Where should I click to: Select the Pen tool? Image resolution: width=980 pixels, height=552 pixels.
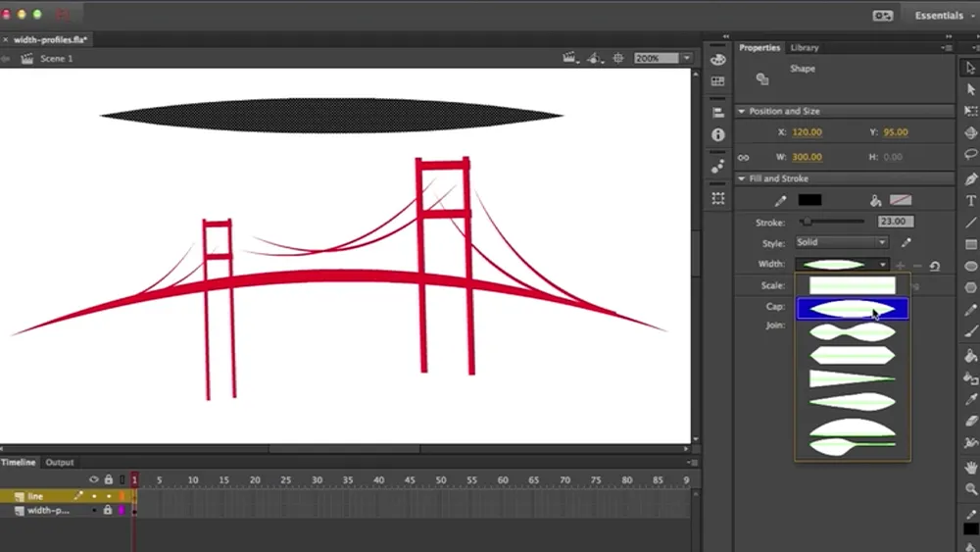pyautogui.click(x=970, y=179)
